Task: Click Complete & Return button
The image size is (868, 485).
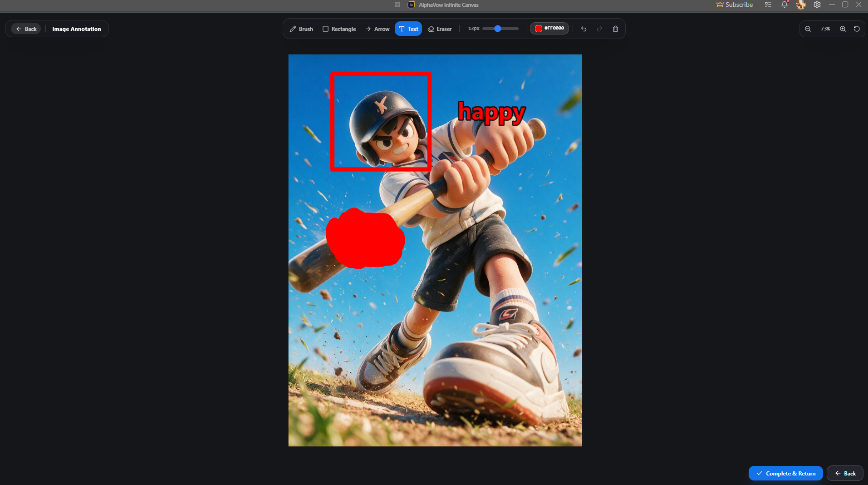Action: point(785,473)
